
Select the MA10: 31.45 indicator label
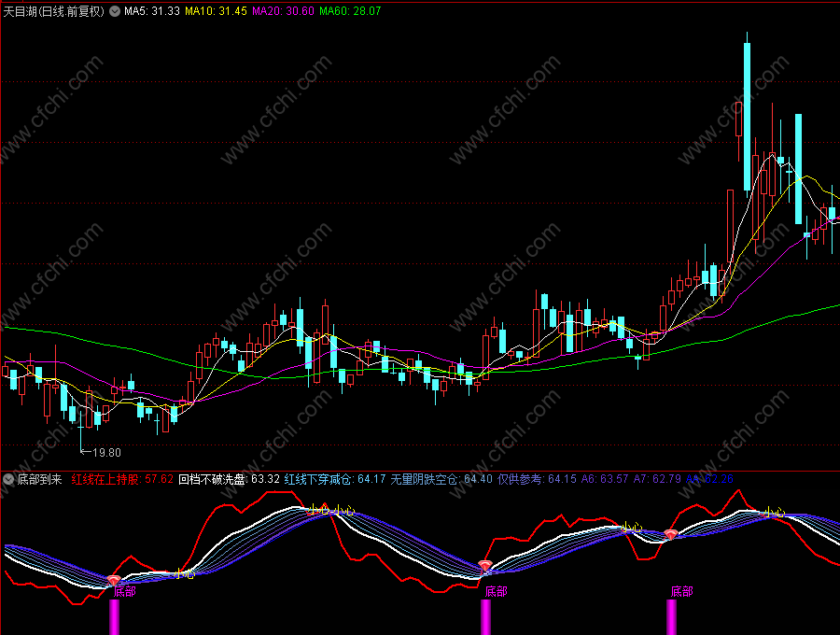(x=216, y=10)
